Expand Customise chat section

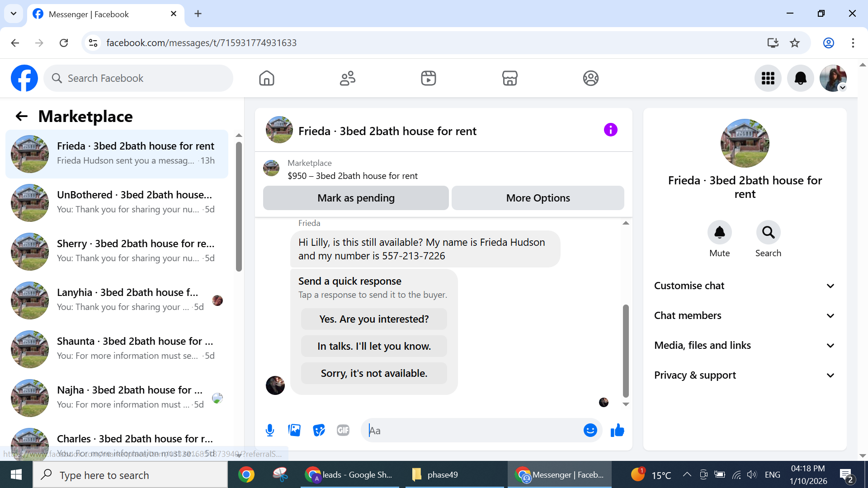click(x=745, y=286)
